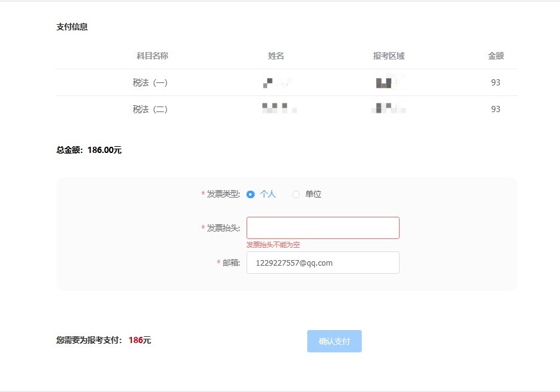The width and height of the screenshot is (560, 392).
Task: Click the 姓名 column header
Action: tap(276, 56)
